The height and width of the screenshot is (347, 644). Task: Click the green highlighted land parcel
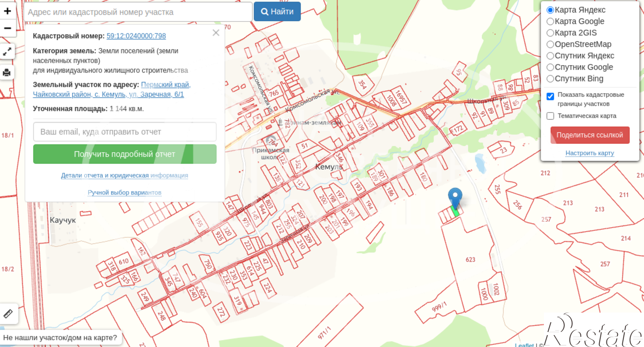click(455, 212)
